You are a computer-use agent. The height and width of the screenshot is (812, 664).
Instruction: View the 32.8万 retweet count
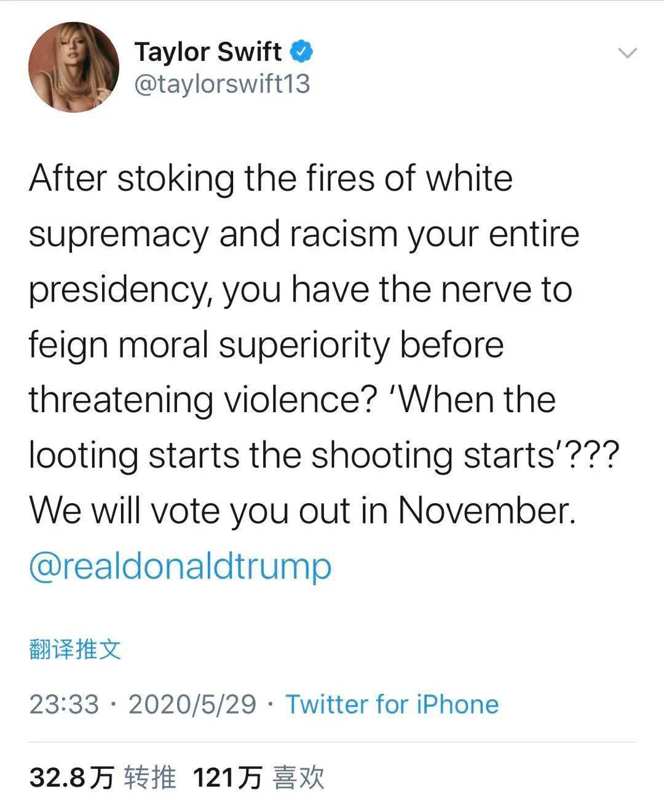point(71,778)
